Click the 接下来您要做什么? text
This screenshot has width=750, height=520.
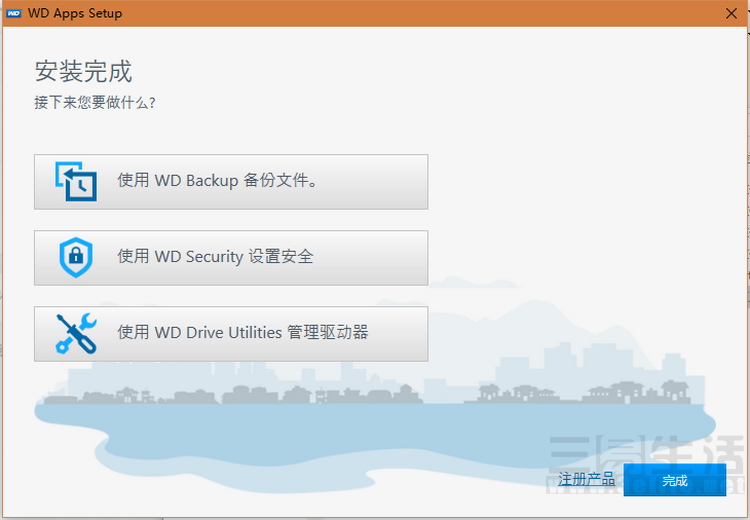click(95, 102)
